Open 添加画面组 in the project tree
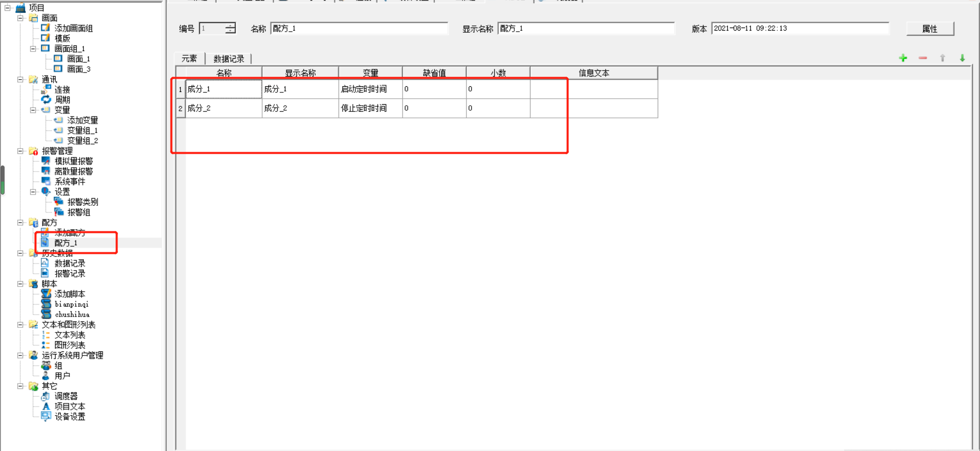980x451 pixels. pyautogui.click(x=74, y=28)
